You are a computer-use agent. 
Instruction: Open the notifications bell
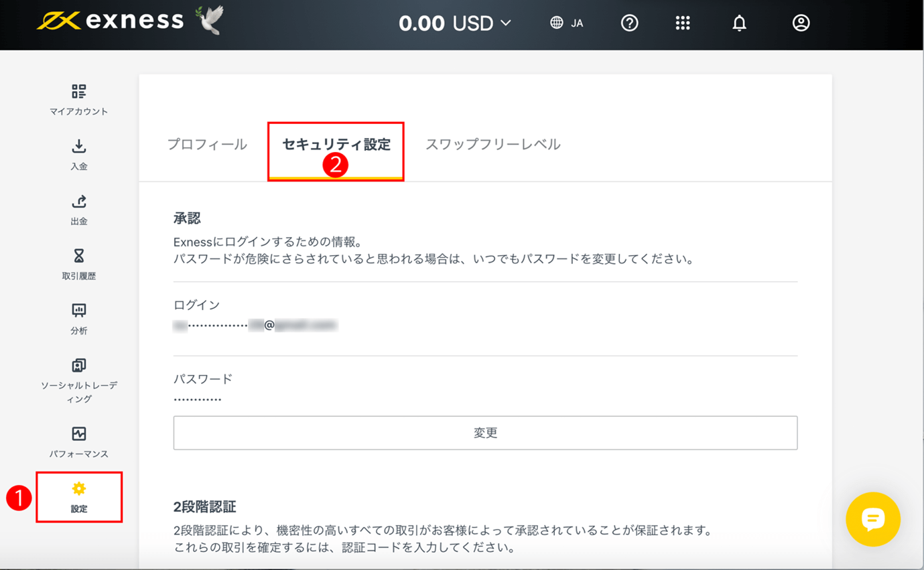(x=739, y=23)
